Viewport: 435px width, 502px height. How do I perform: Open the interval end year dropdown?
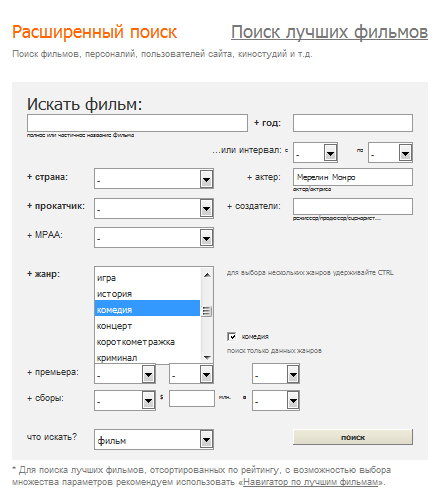tap(390, 153)
